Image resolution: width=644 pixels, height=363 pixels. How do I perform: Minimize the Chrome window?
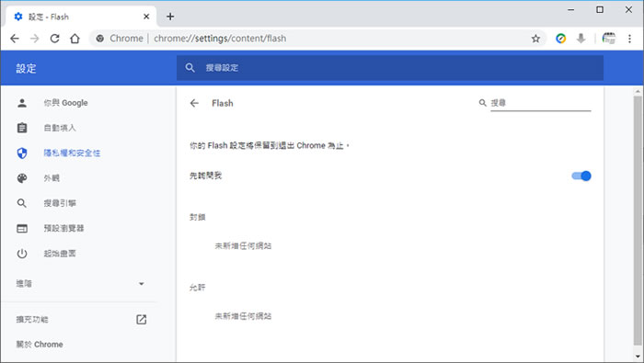[x=571, y=9]
